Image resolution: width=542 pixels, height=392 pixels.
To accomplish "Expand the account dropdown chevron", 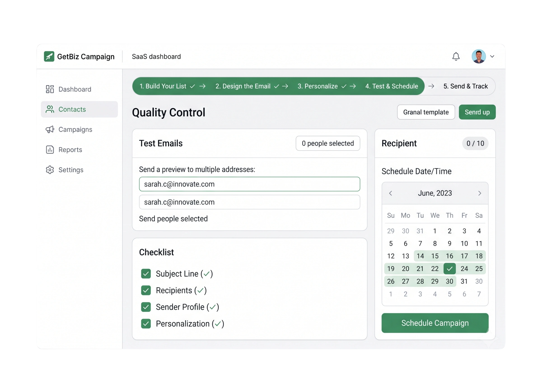I will [x=492, y=57].
